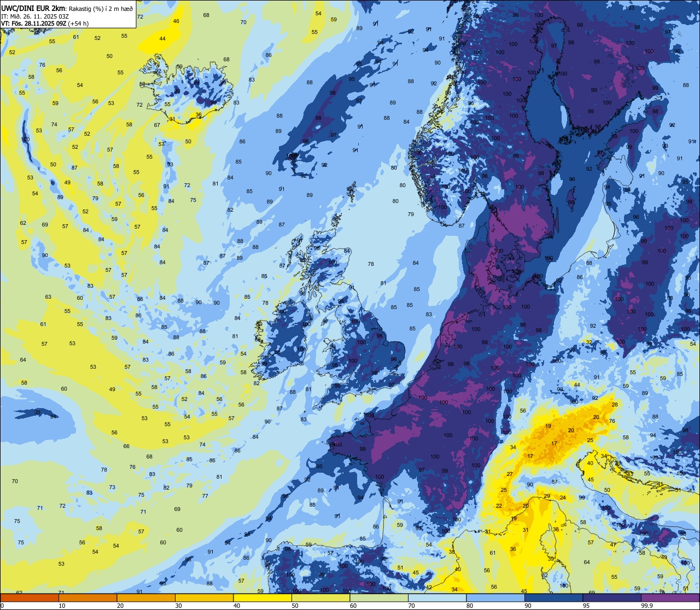Click the 90–95 blue legend segment
This screenshot has width=700, height=610.
coord(553,598)
